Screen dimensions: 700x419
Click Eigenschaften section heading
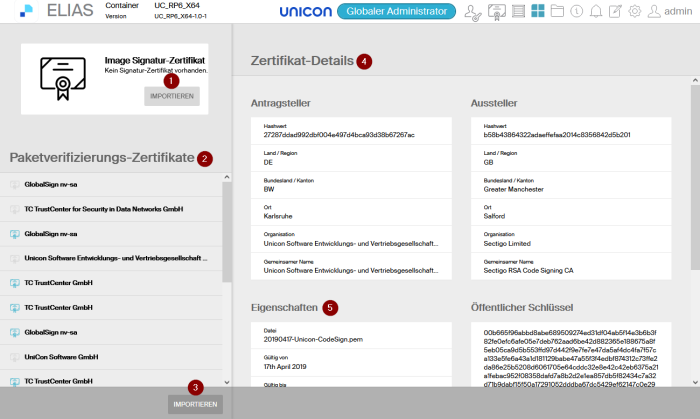(284, 307)
